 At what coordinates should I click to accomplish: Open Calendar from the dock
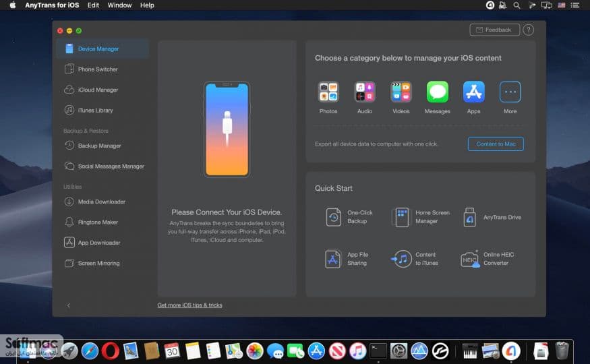click(x=172, y=351)
